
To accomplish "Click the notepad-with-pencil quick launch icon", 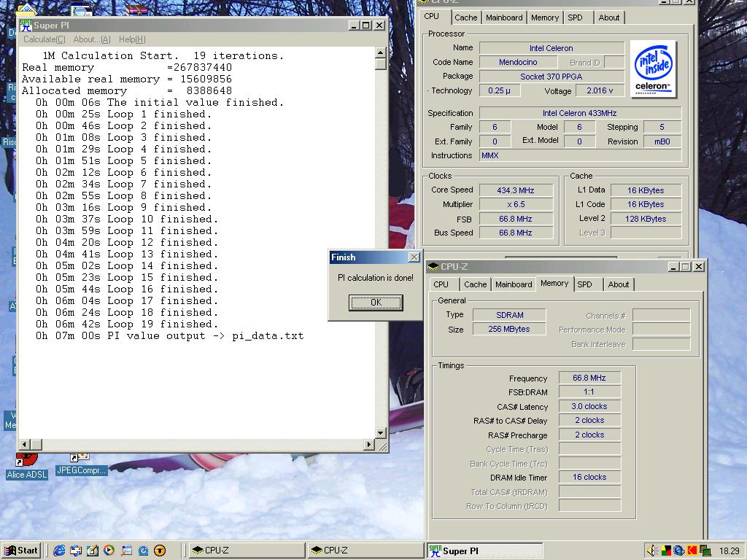I will click(x=93, y=551).
